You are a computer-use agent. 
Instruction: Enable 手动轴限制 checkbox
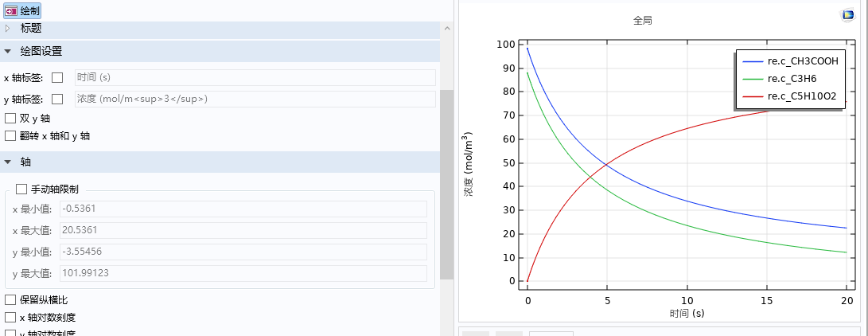[21, 189]
